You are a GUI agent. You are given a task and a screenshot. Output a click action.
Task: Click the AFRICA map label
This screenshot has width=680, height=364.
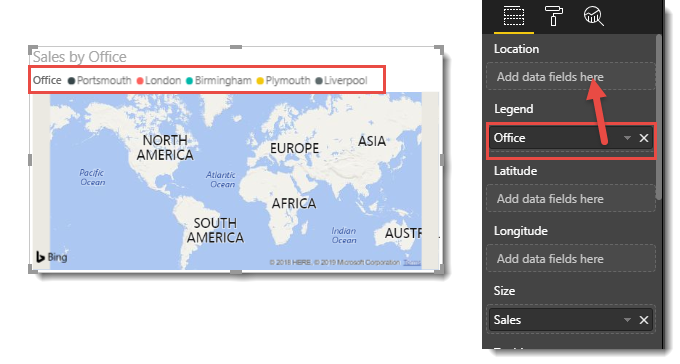(294, 203)
